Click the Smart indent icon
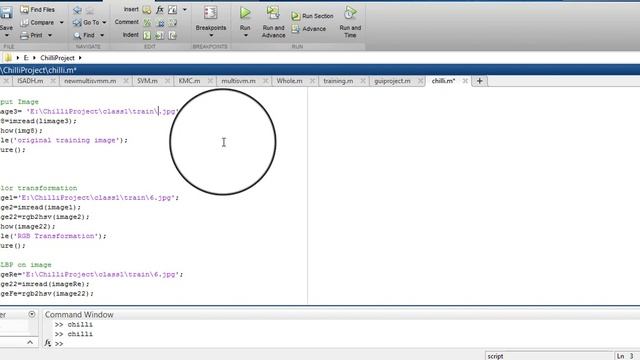The width and height of the screenshot is (640, 360). (x=147, y=36)
